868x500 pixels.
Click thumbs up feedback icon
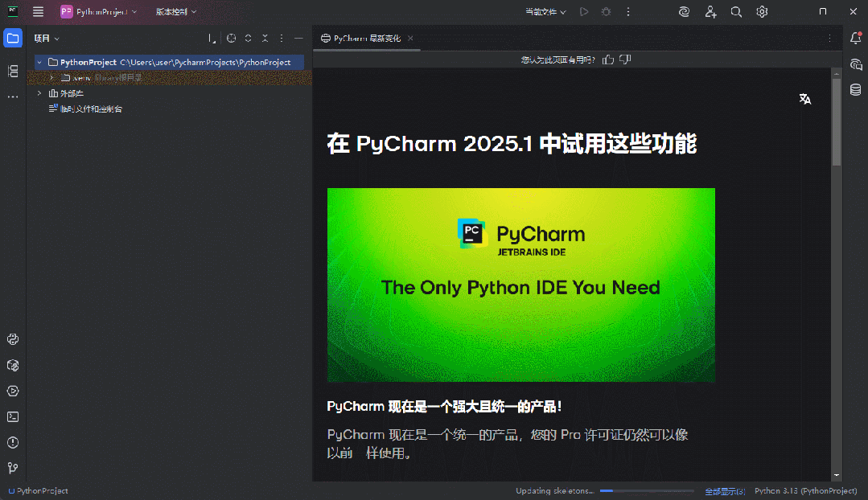[x=608, y=59]
